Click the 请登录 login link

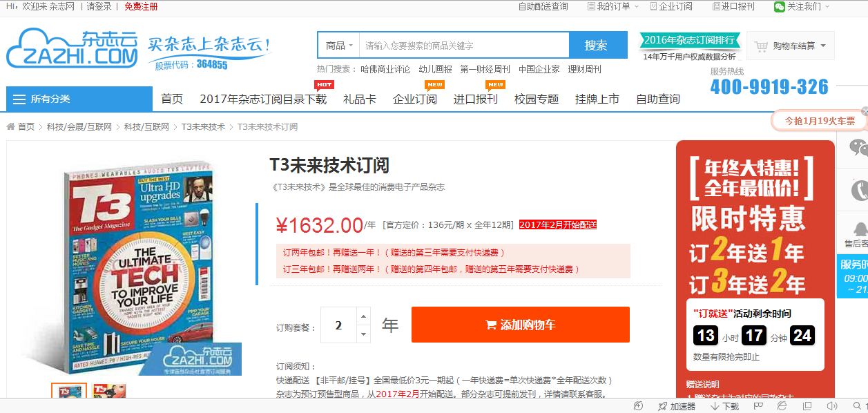[x=99, y=7]
